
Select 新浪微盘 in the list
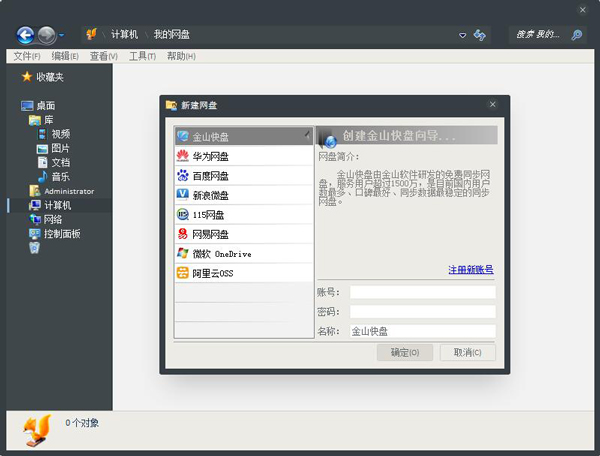coord(243,195)
